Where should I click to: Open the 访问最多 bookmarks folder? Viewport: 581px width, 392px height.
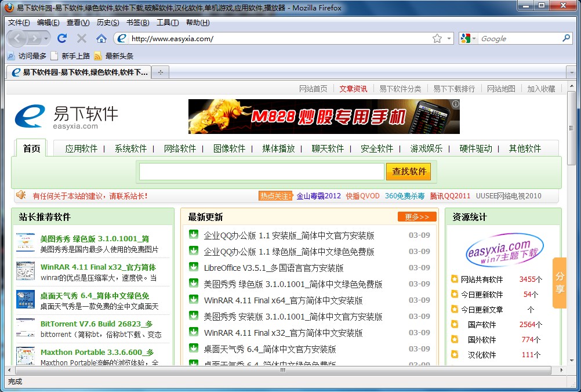[x=27, y=56]
